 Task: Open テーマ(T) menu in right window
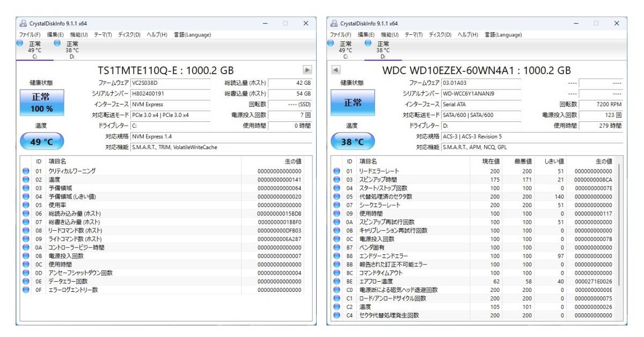[414, 35]
